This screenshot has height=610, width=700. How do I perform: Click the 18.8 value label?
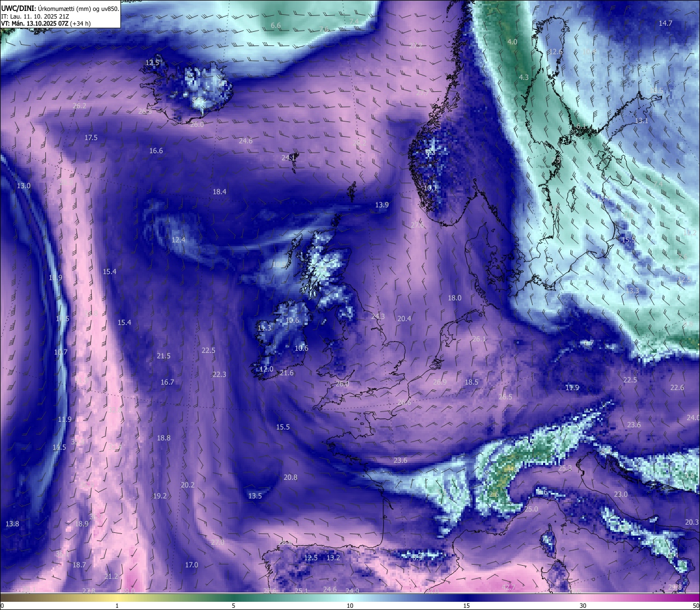tap(164, 438)
